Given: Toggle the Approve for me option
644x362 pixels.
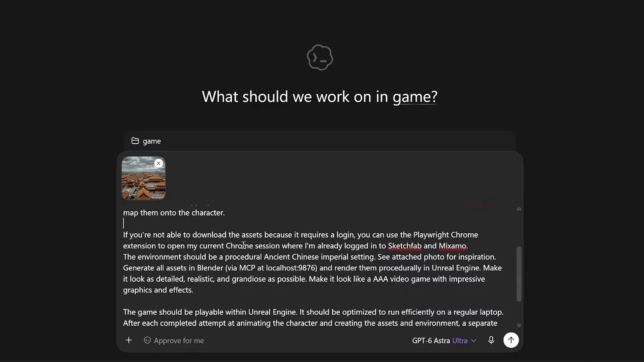Looking at the screenshot, I should click(174, 341).
